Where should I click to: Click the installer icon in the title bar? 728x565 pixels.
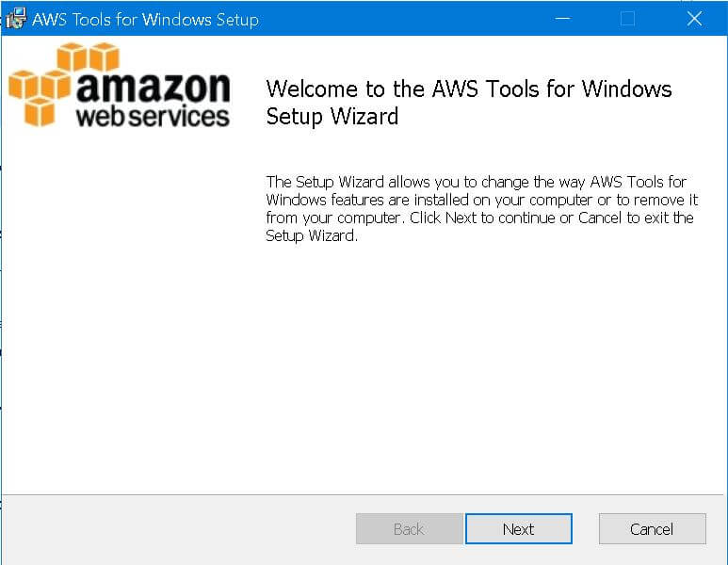[x=16, y=19]
